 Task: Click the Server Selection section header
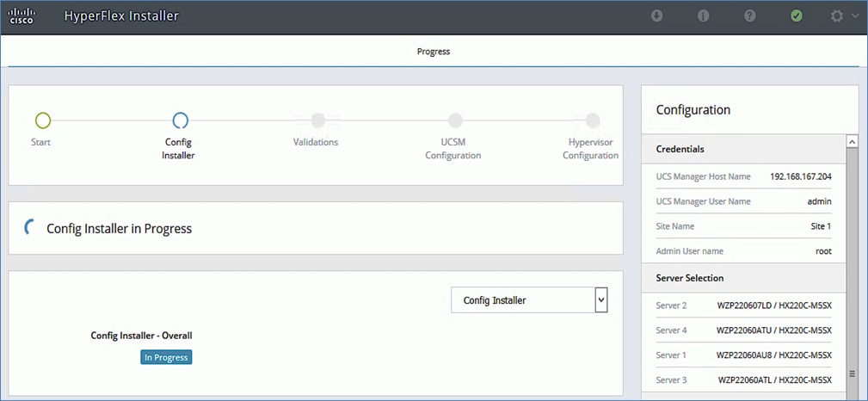(743, 277)
